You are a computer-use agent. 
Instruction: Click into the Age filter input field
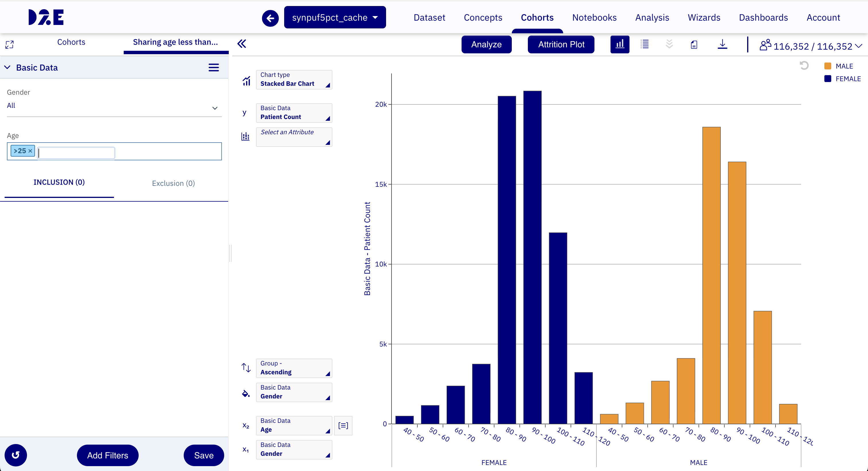[76, 153]
